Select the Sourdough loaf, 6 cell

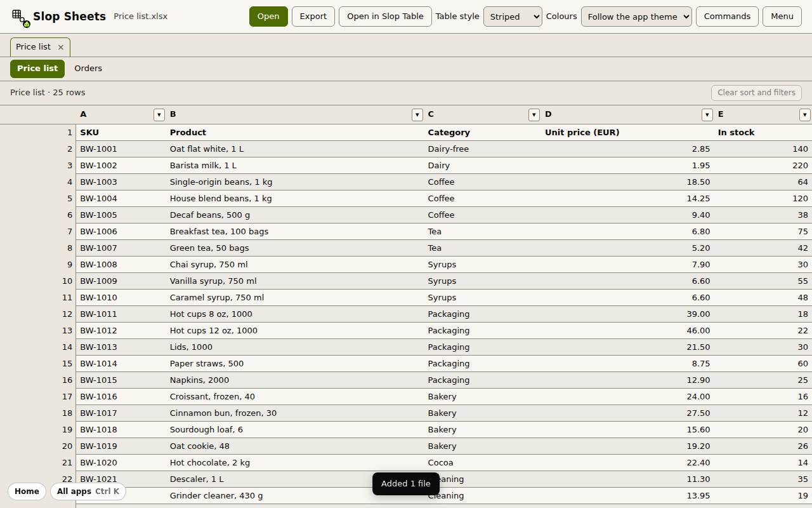click(x=295, y=430)
